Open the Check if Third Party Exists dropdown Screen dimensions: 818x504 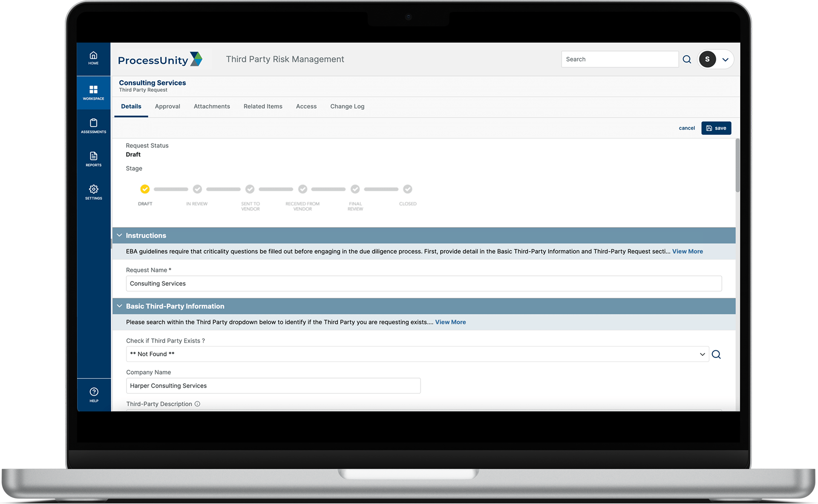click(x=701, y=354)
